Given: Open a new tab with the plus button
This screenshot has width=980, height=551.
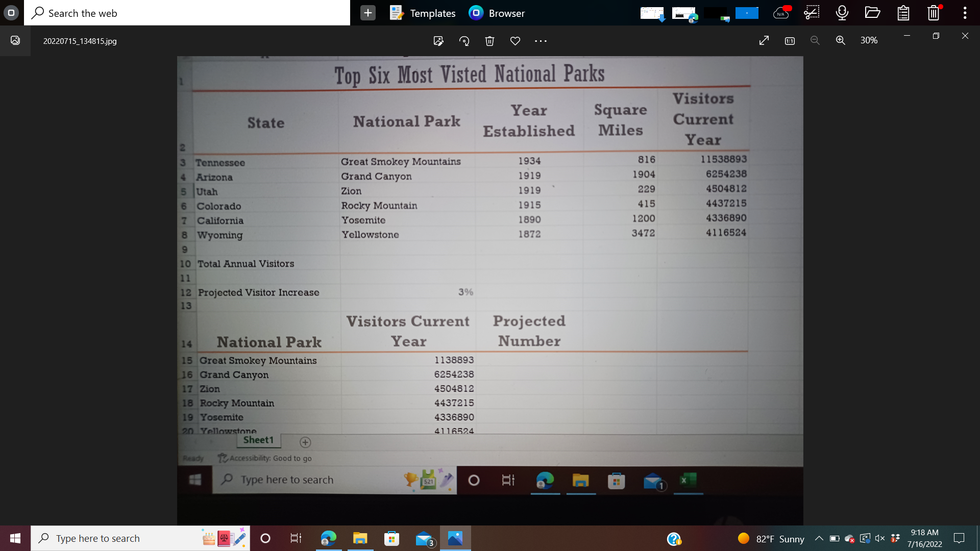Looking at the screenshot, I should [368, 12].
